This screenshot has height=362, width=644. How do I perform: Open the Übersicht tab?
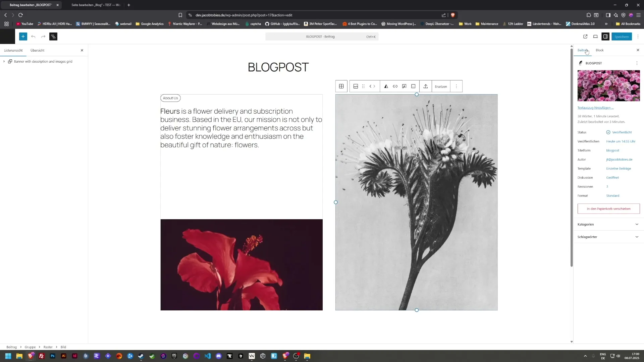tap(37, 50)
